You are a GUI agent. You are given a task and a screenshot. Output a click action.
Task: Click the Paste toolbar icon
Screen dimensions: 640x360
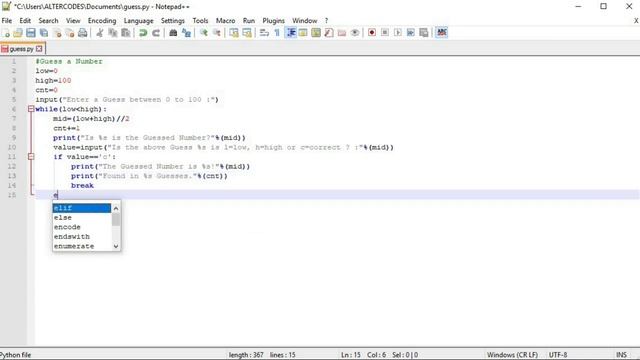(126, 33)
